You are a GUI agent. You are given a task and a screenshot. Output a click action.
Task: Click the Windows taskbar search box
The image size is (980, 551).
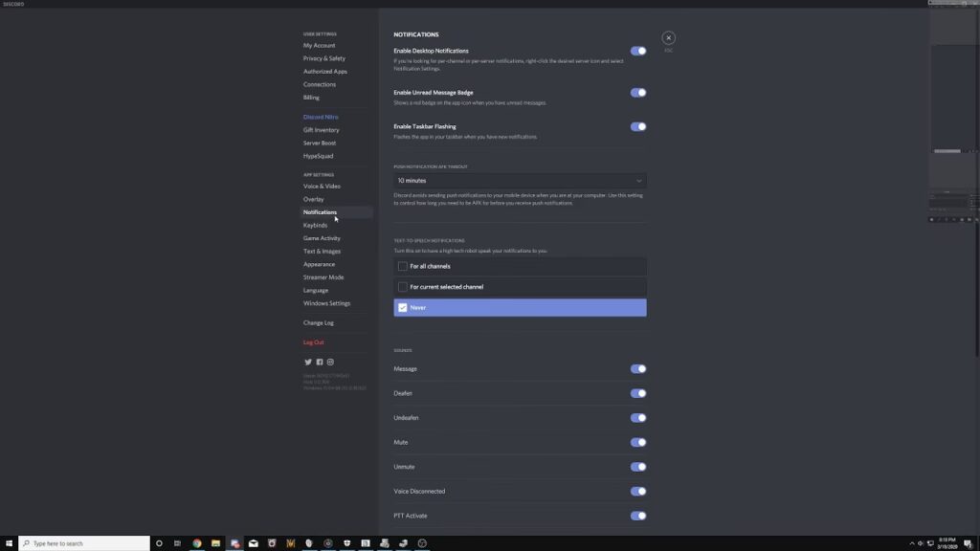[x=86, y=543]
